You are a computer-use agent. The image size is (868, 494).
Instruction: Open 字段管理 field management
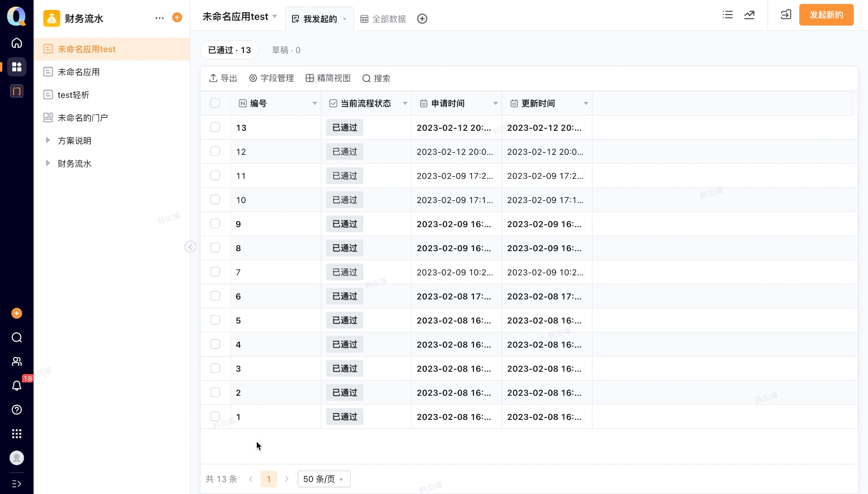pos(271,78)
